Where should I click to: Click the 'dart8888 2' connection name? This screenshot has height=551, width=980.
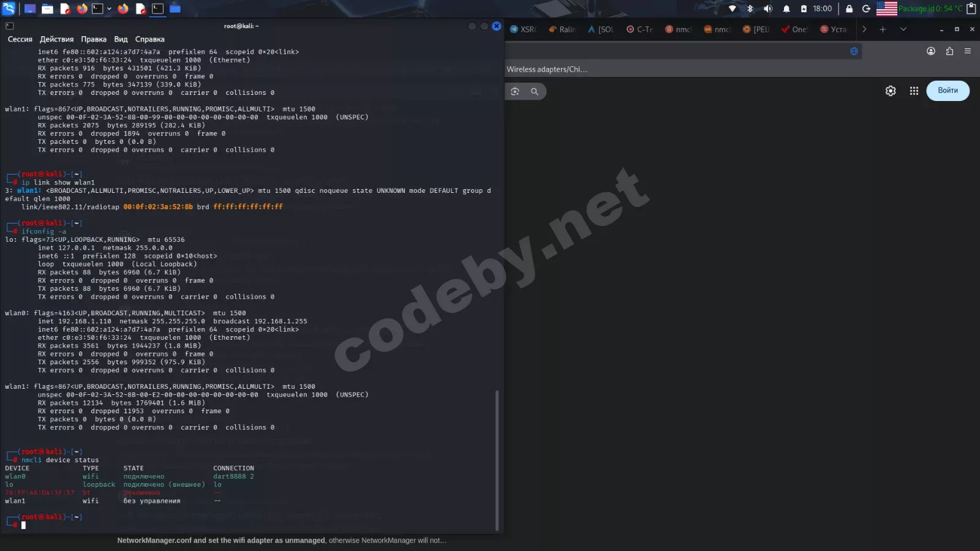[x=233, y=476]
